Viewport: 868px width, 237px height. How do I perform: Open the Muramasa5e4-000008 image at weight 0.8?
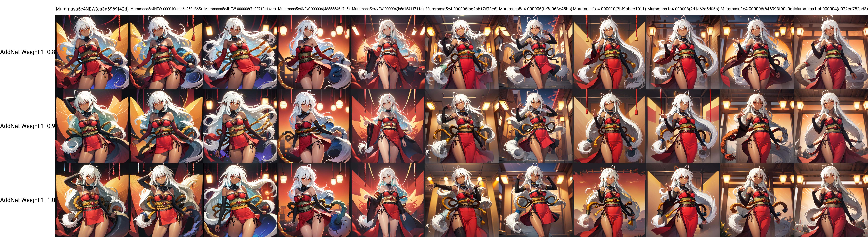(x=462, y=52)
